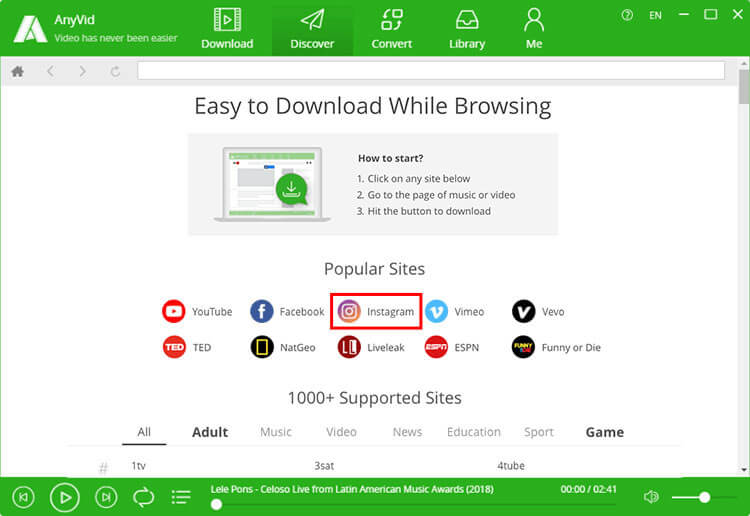Navigate forward in the browser
Image resolution: width=750 pixels, height=516 pixels.
click(83, 72)
